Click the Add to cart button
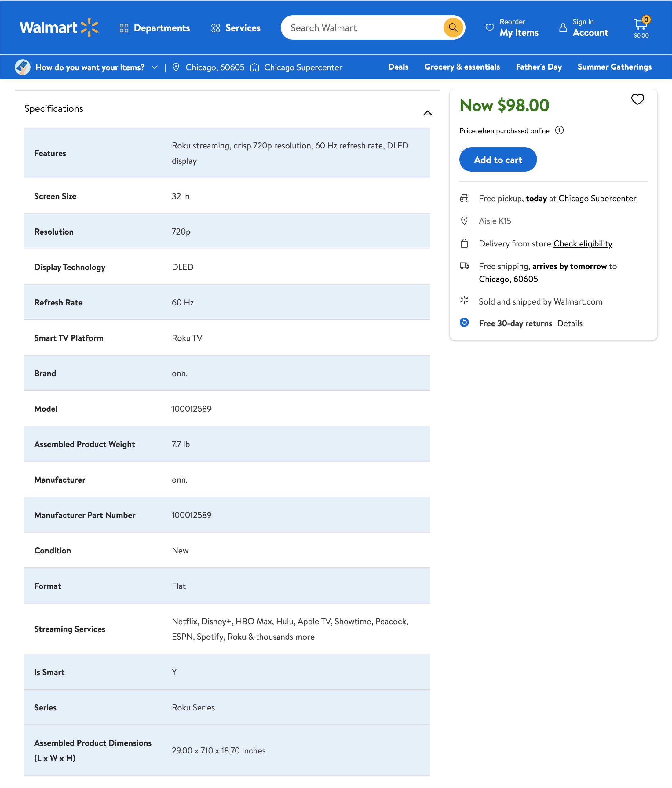Viewport: 672px width, 788px height. (x=498, y=159)
